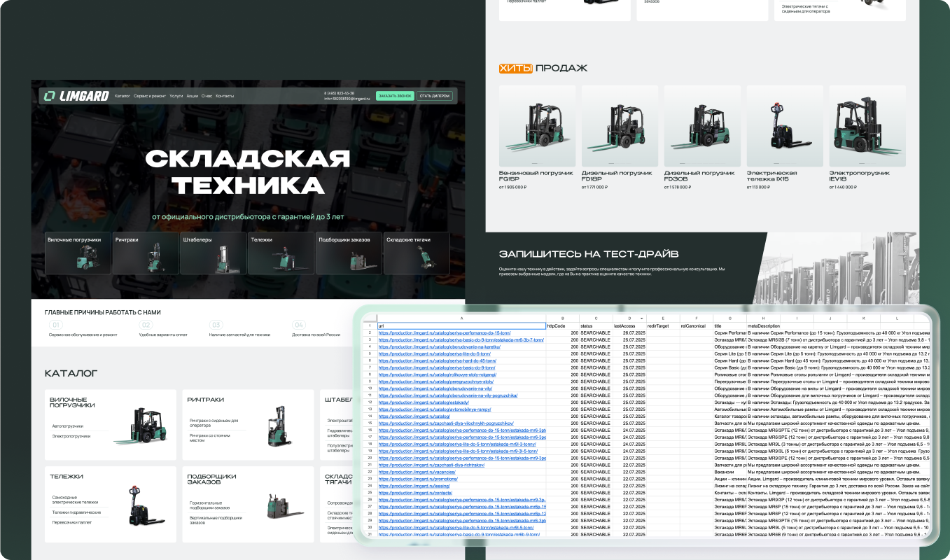Click the info email address in header
Screen dimensions: 950x560
tap(347, 99)
